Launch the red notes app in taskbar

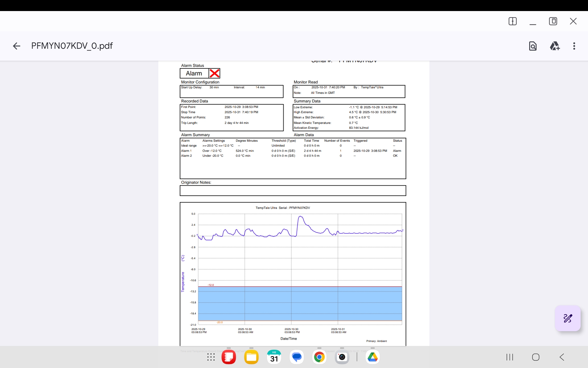coord(229,357)
